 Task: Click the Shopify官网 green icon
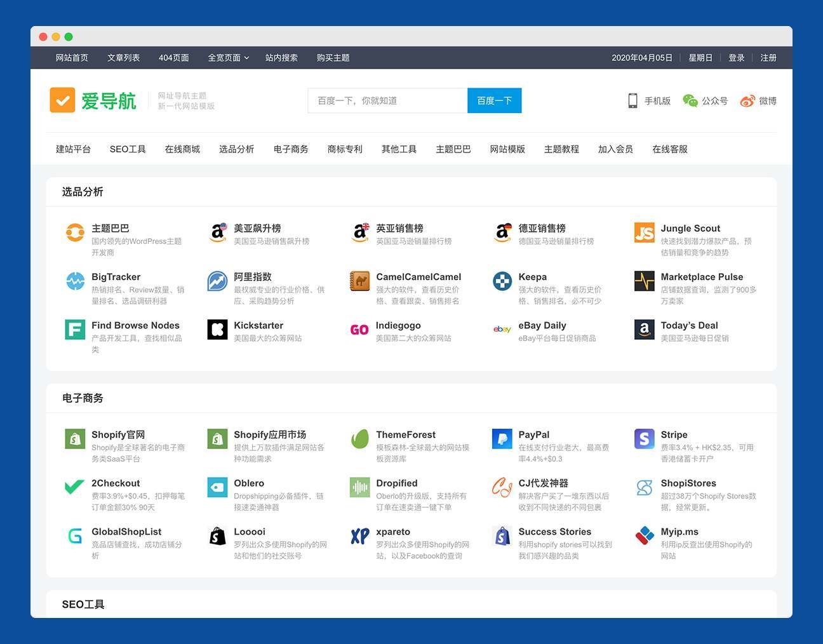click(74, 439)
